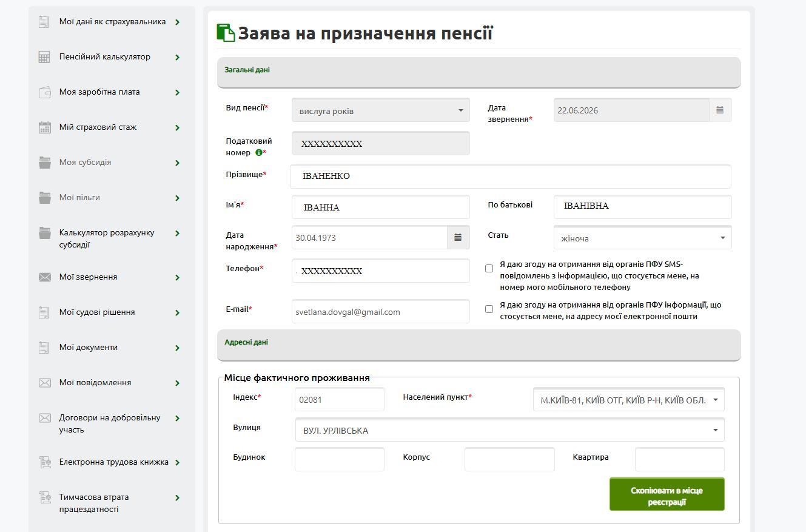Click the 'Ім'я' field with 'ІВАННА'

(381, 207)
